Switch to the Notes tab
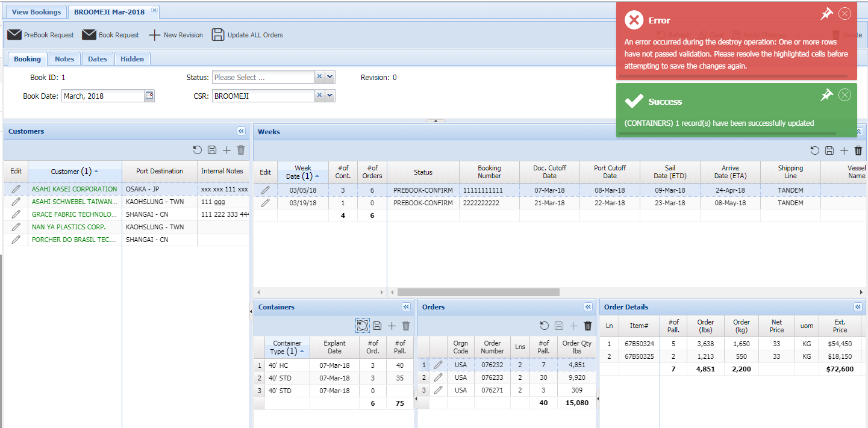The height and width of the screenshot is (428, 868). tap(64, 59)
